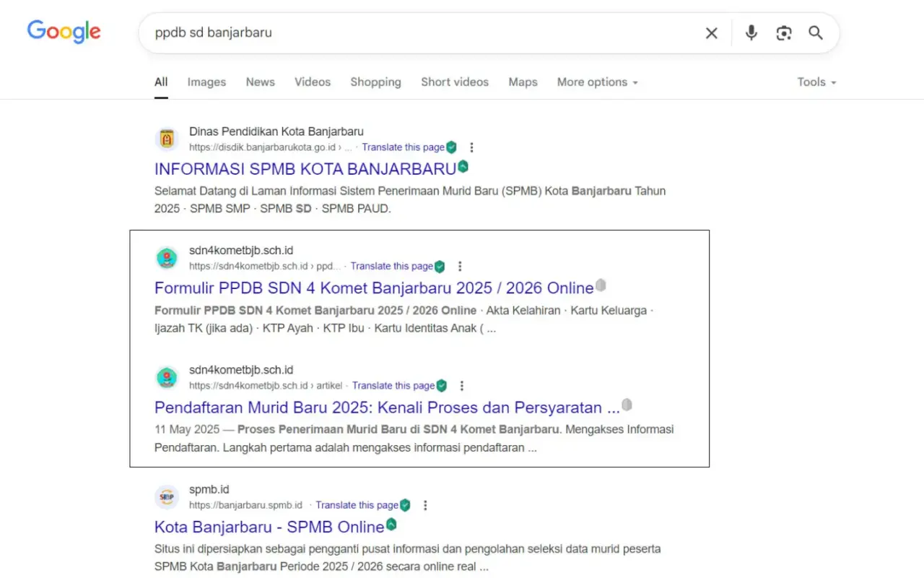
Task: Click three-dot menu on Pendaftaran Murid Baru result
Action: click(461, 385)
